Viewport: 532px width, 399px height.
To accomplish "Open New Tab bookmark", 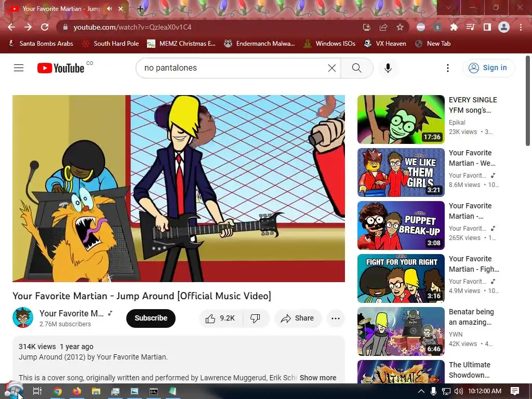I will pyautogui.click(x=433, y=44).
